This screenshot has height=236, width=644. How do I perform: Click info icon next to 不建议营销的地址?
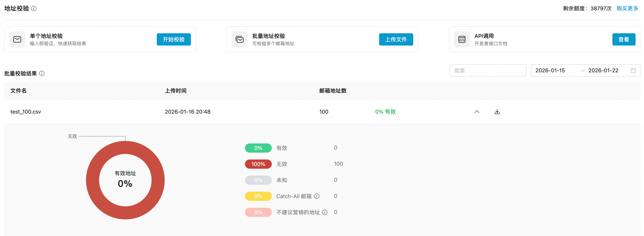tap(324, 212)
